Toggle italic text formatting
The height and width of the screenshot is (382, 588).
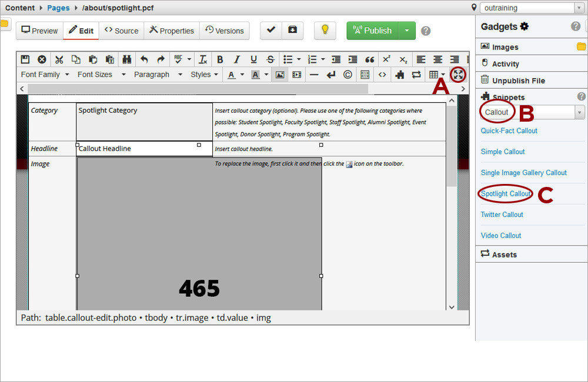click(x=236, y=59)
